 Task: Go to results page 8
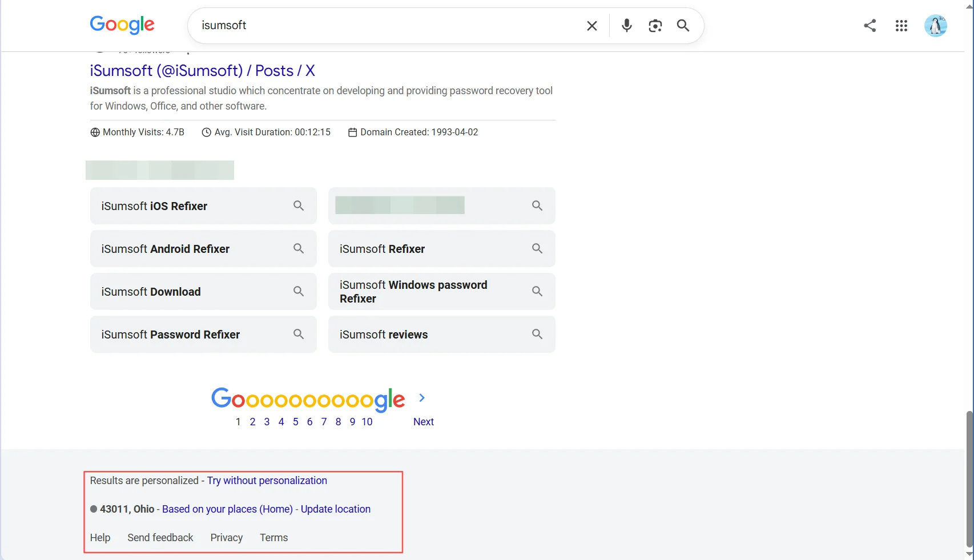pos(338,422)
